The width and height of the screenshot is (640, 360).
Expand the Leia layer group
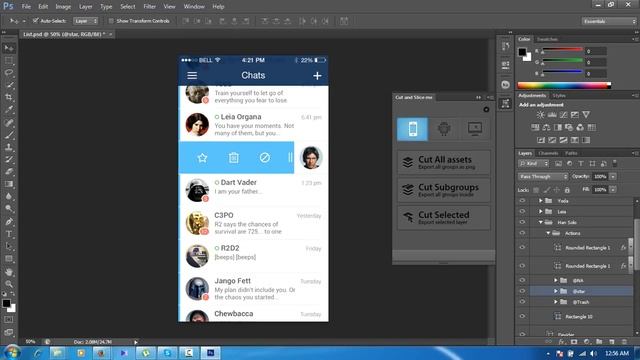540,211
